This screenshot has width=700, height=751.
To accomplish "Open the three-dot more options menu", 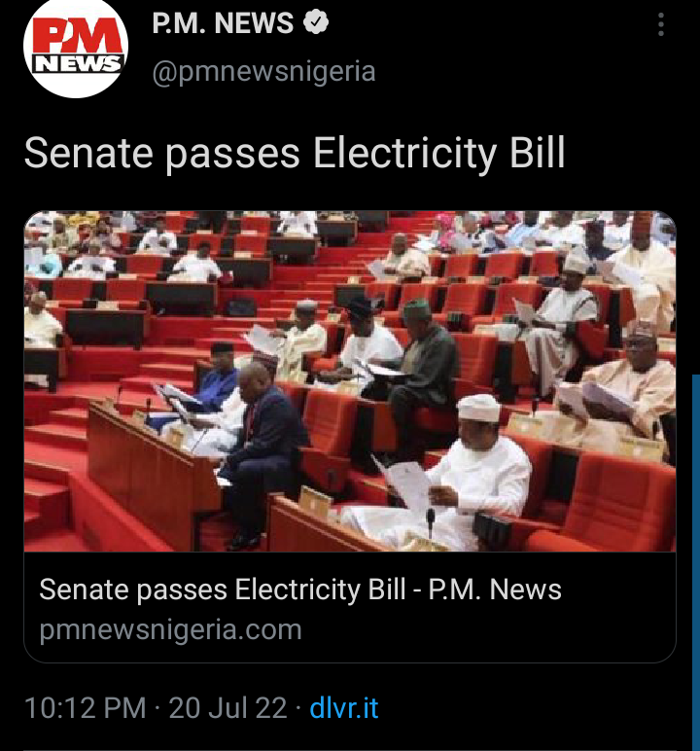I will point(661,24).
